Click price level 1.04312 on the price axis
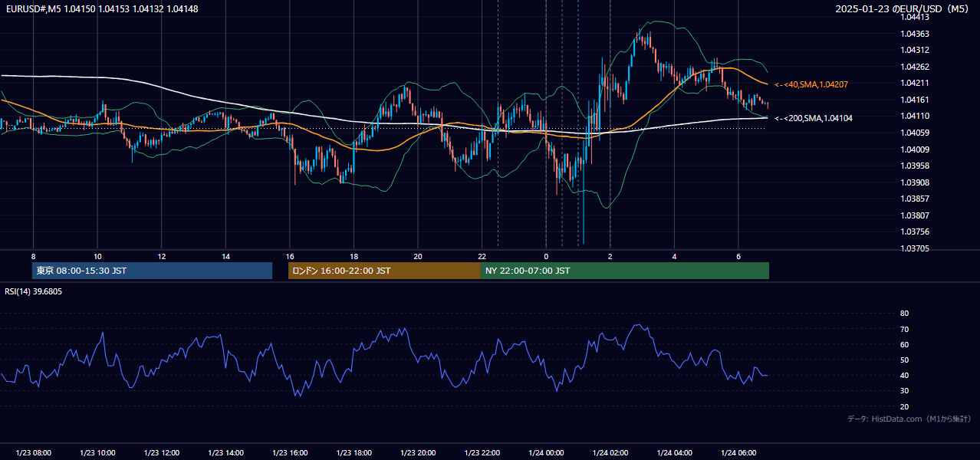 click(914, 50)
